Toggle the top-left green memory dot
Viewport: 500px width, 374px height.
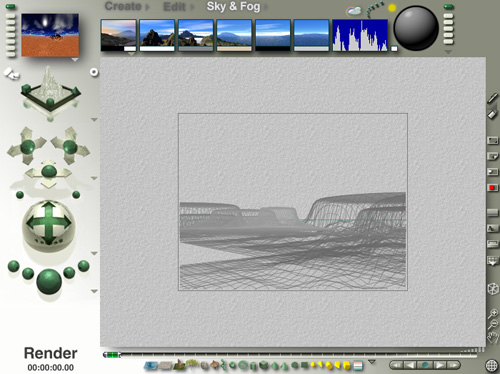pyautogui.click(x=11, y=7)
